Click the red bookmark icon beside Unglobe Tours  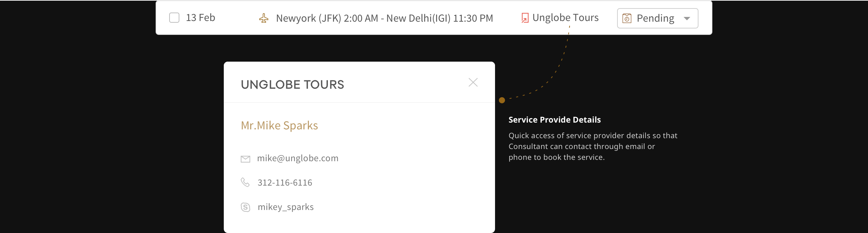tap(525, 18)
